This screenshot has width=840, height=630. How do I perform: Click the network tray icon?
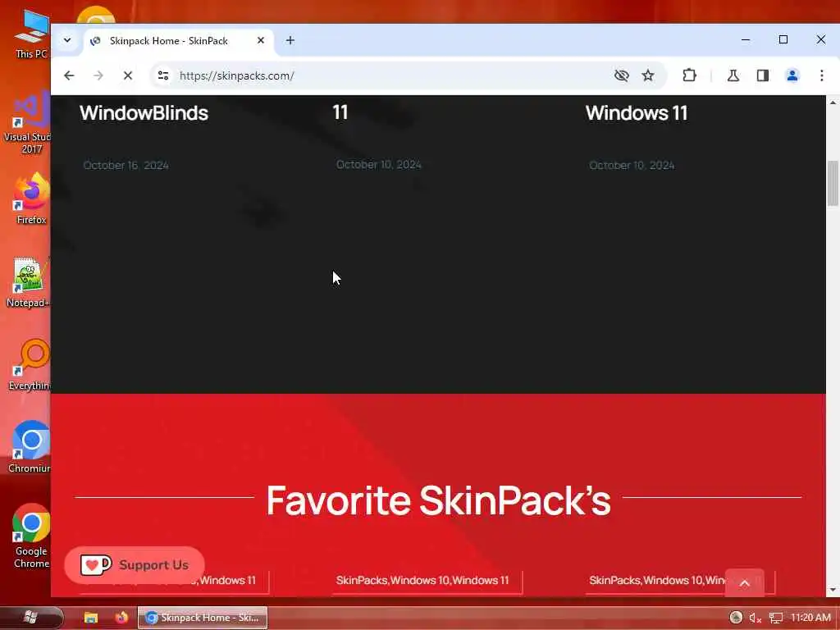(x=776, y=618)
